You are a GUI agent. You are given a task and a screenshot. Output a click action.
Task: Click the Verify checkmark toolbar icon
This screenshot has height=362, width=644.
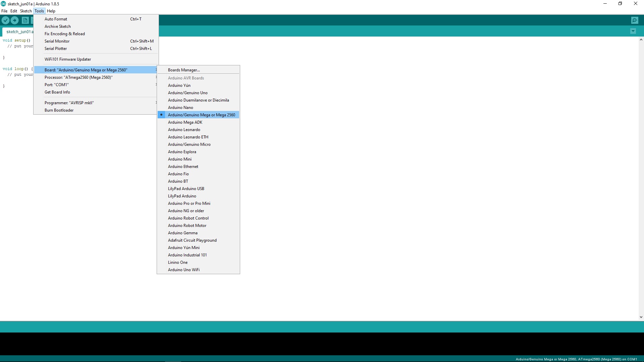coord(5,20)
